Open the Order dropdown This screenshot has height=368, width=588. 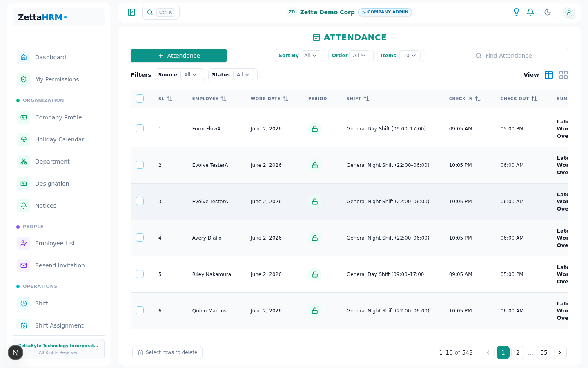[x=359, y=56]
